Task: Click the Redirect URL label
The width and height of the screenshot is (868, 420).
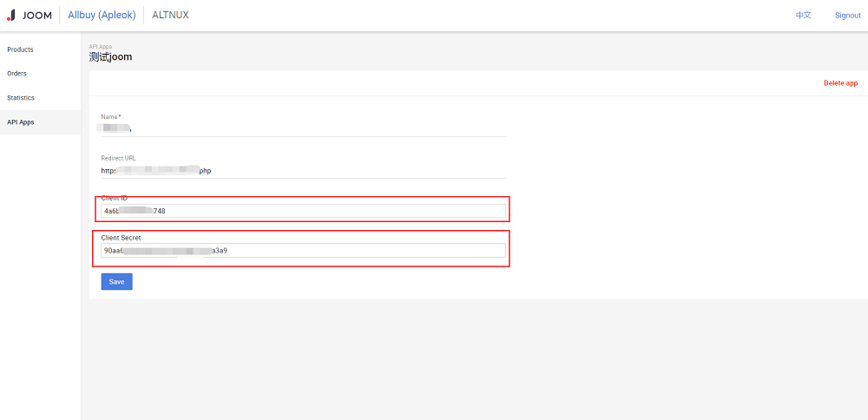Action: pos(118,158)
